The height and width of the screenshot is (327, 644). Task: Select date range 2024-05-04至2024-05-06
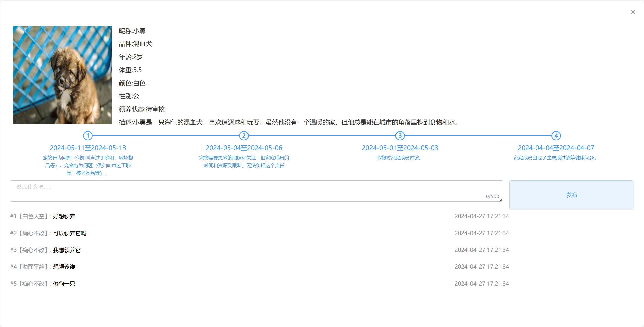pos(244,148)
